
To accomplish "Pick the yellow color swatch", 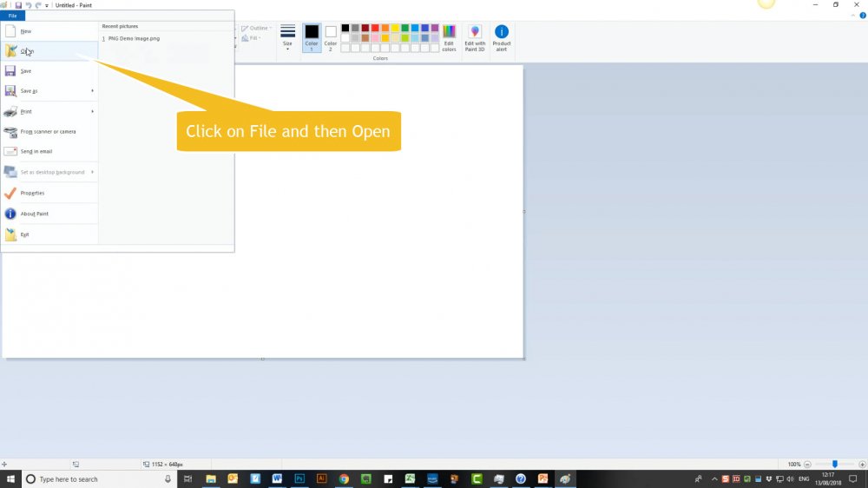I will click(x=395, y=29).
